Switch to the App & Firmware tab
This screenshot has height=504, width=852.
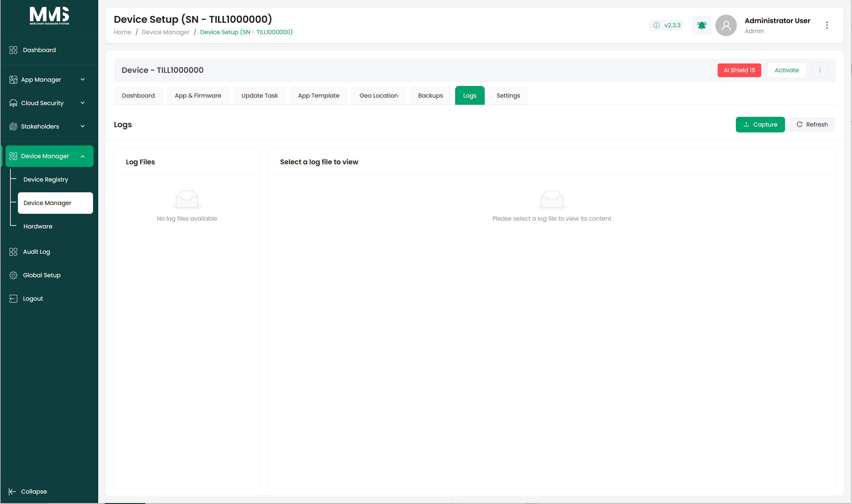[198, 95]
